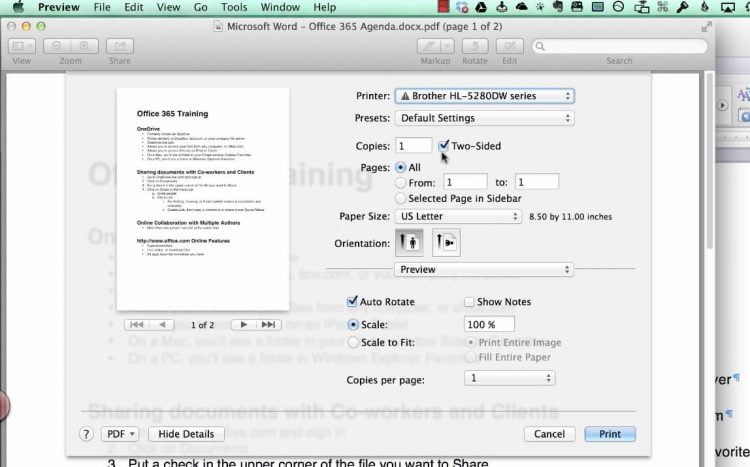Viewport: 750px width, 467px height.
Task: Go to previous preview page
Action: tap(162, 325)
